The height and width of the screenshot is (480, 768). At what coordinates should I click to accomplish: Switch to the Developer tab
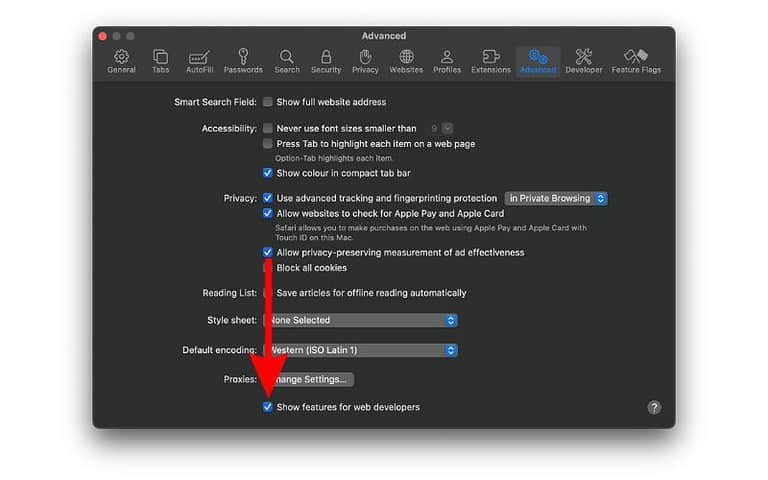point(584,61)
